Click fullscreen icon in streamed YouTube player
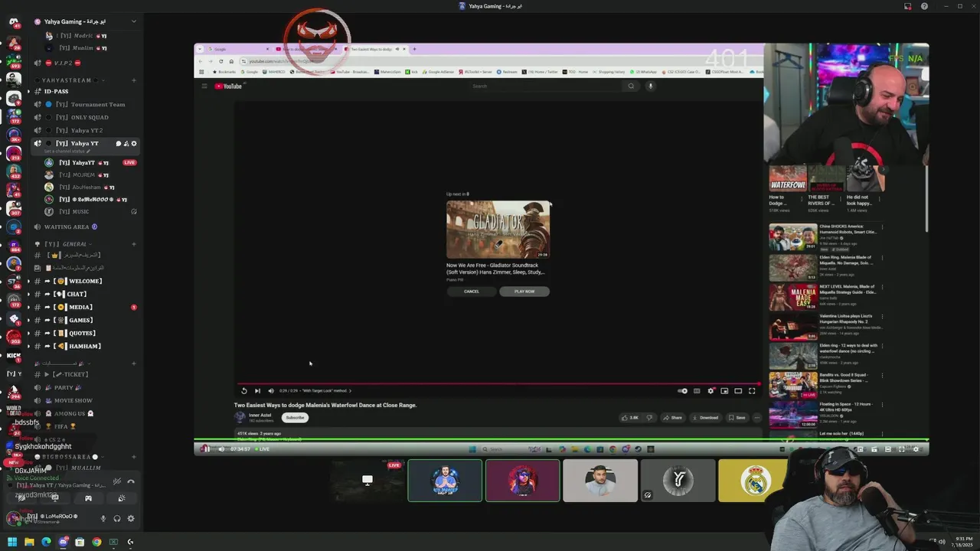Image resolution: width=980 pixels, height=551 pixels. click(752, 391)
